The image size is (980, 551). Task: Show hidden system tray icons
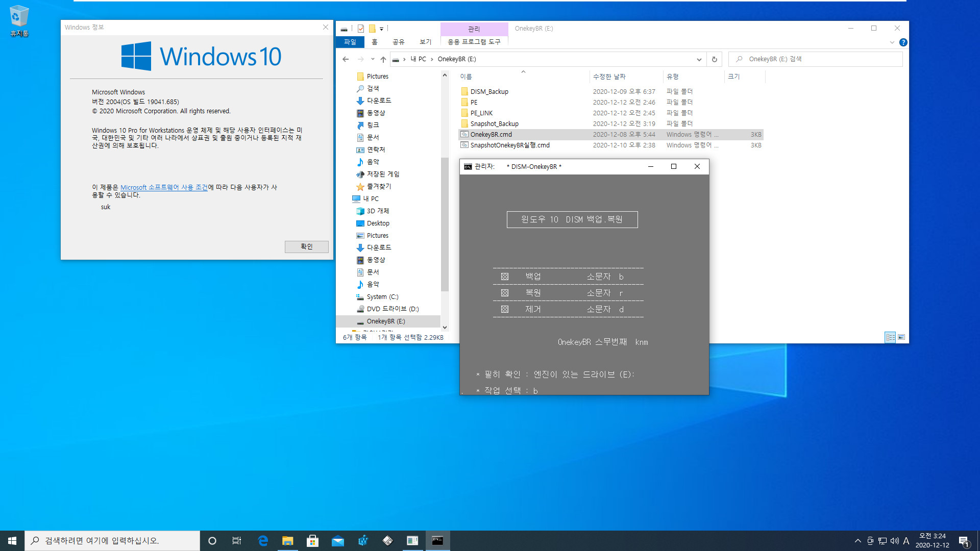click(x=857, y=541)
